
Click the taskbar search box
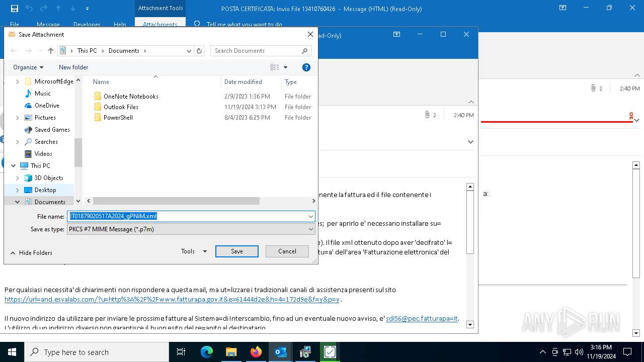(x=97, y=352)
